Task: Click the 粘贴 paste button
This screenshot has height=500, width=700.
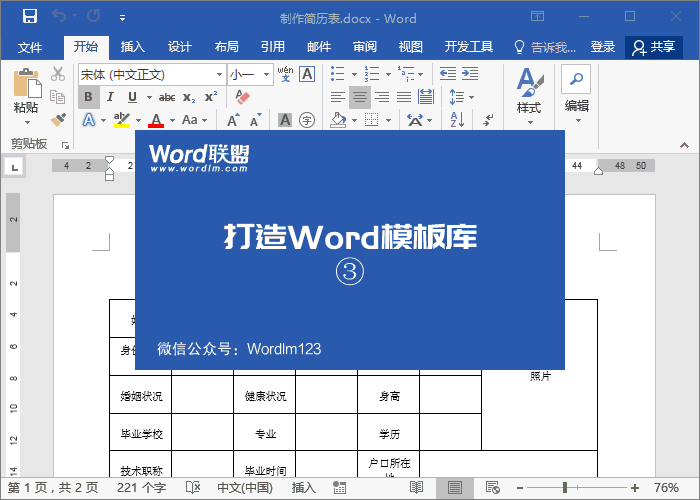Action: (x=27, y=96)
